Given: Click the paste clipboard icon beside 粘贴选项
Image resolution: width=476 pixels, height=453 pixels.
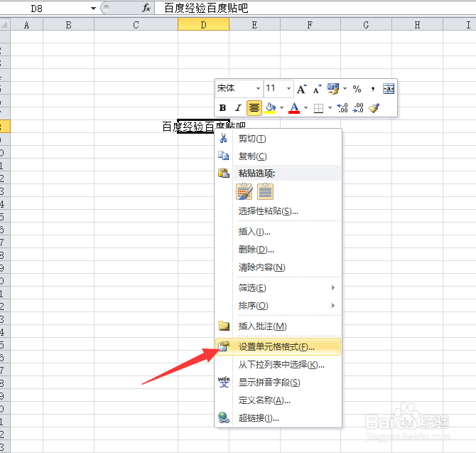Looking at the screenshot, I should [x=224, y=174].
